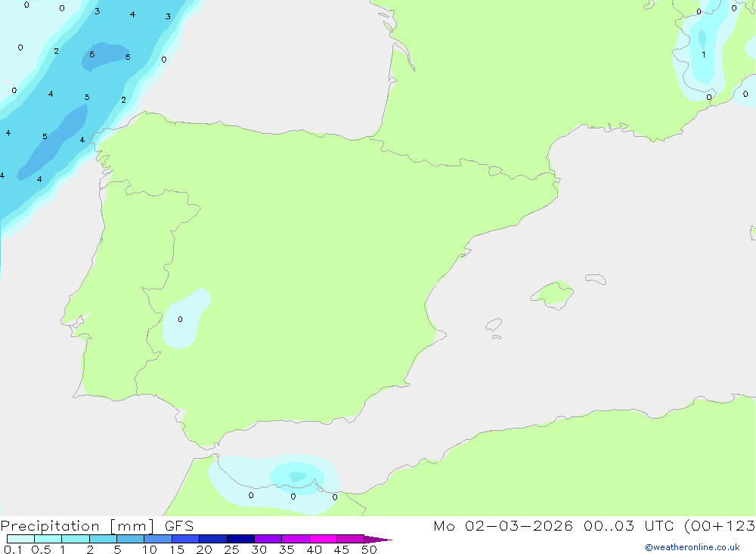Click the '0' value in the Spain-Portugal border patch
The image size is (756, 554).
point(180,319)
